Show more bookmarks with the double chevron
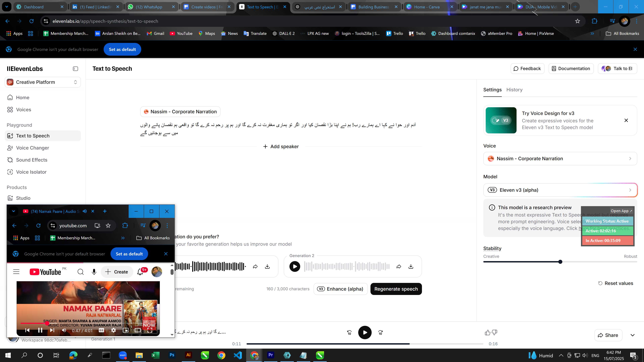 click(x=592, y=34)
